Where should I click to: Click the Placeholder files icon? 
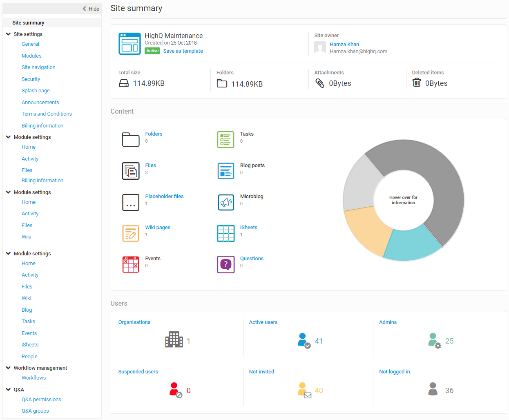click(x=131, y=202)
